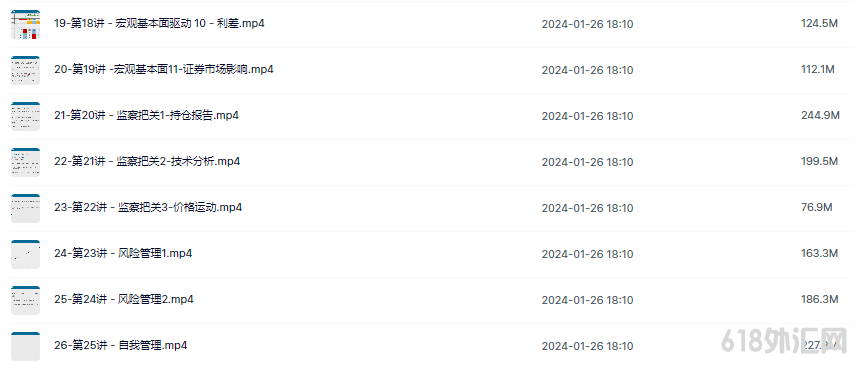
Task: Click file icon for 22-第21讲 技术分析
Action: [26, 162]
